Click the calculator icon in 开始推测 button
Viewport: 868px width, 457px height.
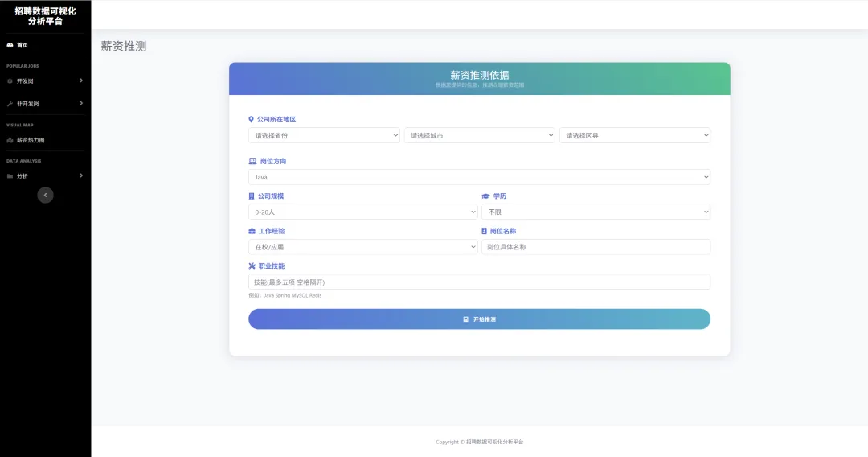click(465, 319)
